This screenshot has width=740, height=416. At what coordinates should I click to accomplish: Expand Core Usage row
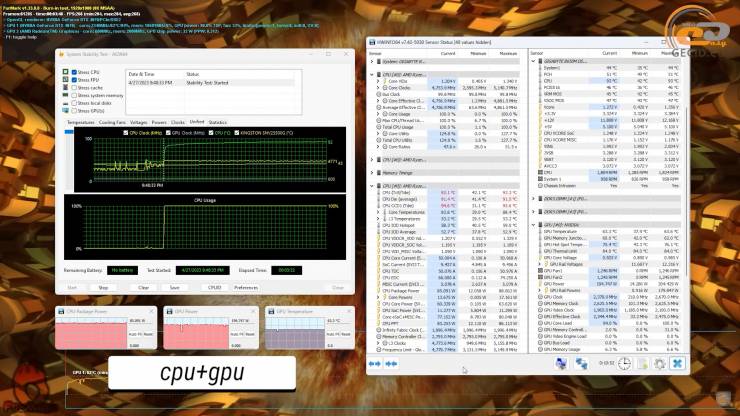pyautogui.click(x=378, y=114)
